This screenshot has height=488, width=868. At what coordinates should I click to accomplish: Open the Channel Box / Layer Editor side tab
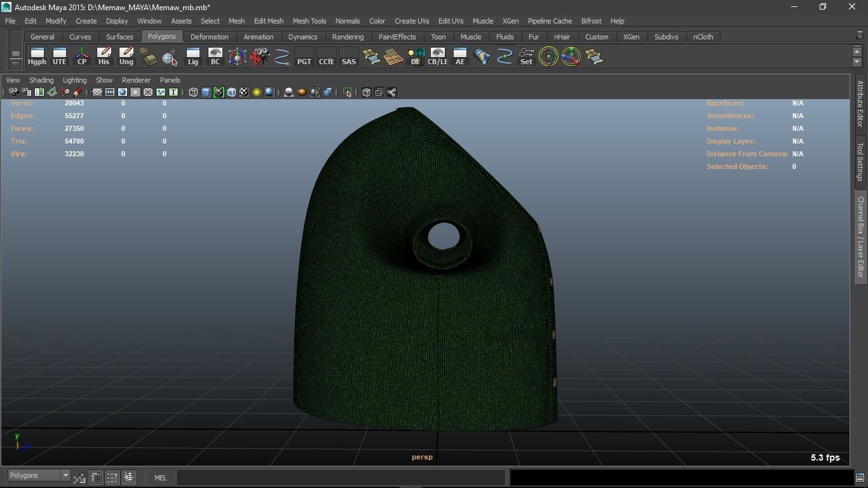tap(860, 236)
